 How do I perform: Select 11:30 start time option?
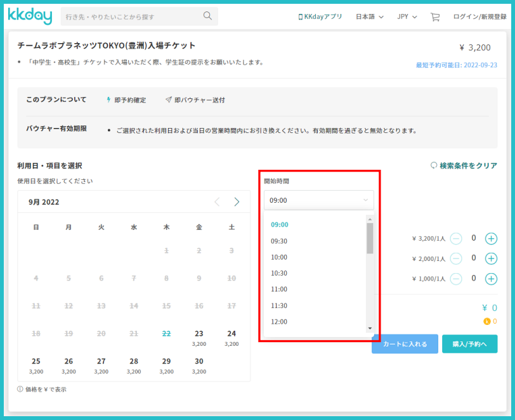(279, 306)
